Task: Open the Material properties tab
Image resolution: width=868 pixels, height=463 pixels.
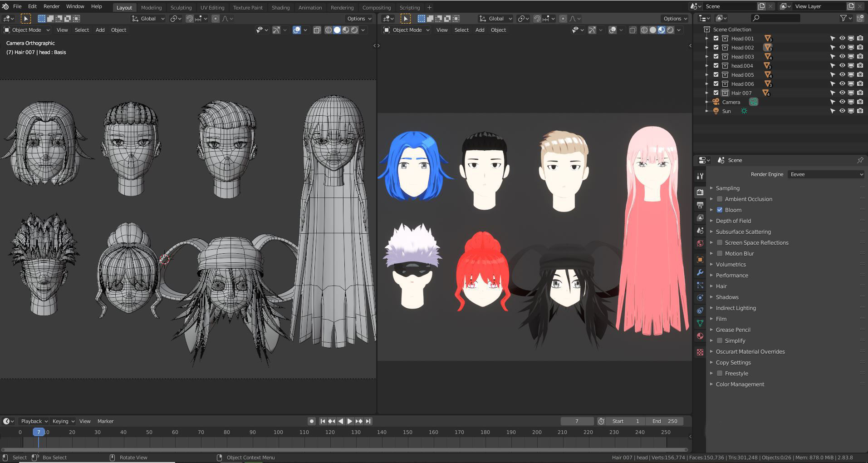Action: (700, 336)
